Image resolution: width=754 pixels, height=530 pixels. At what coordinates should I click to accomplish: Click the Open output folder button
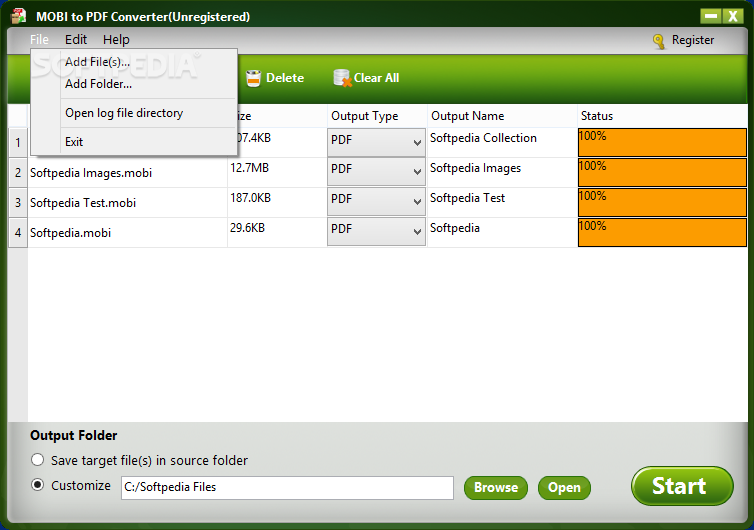[x=564, y=488]
